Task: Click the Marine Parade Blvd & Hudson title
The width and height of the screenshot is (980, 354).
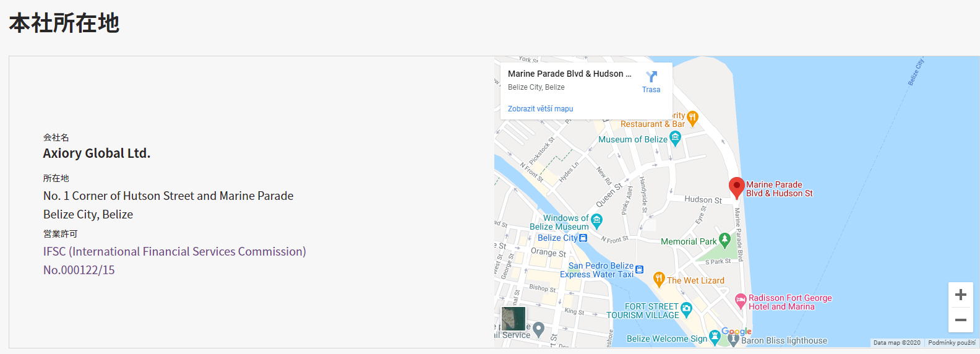Action: coord(570,74)
